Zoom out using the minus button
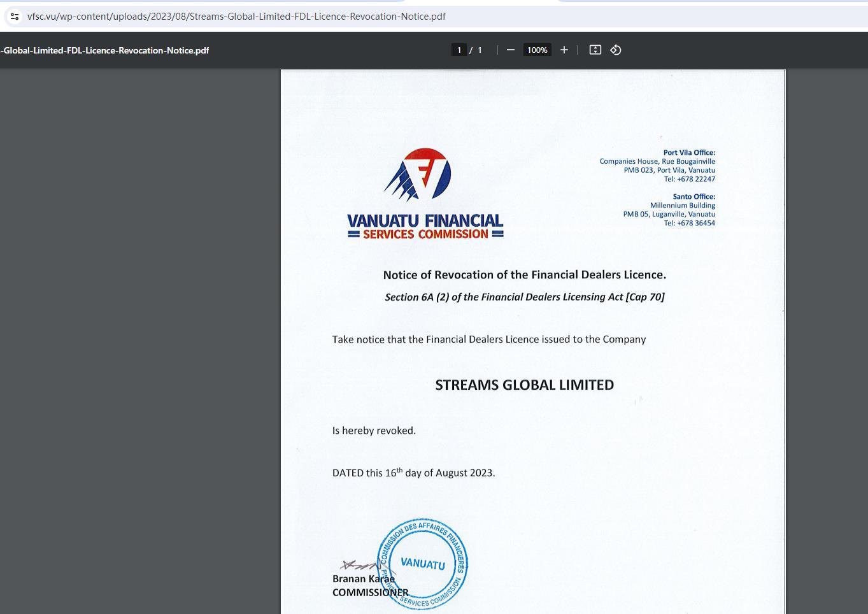This screenshot has width=868, height=614. coord(510,50)
